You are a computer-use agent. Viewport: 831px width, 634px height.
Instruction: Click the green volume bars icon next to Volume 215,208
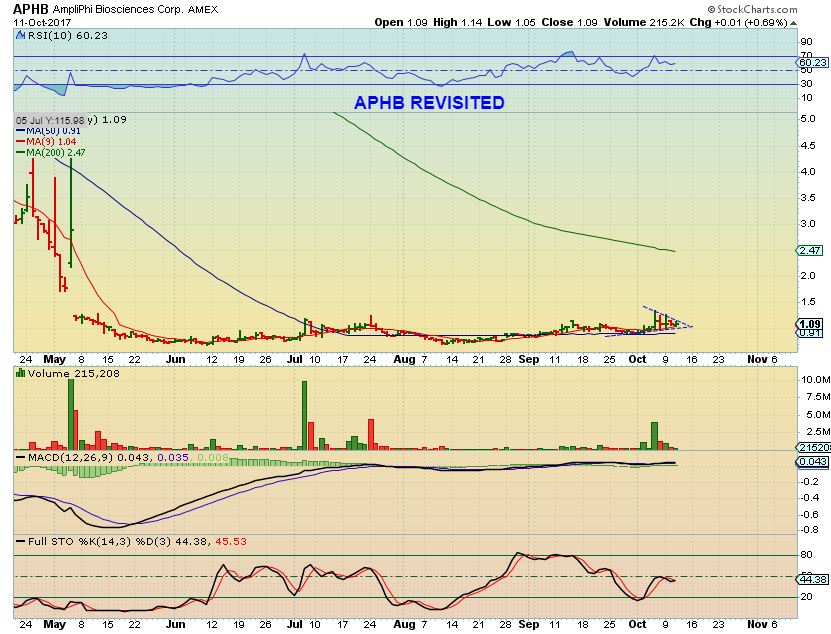(x=21, y=373)
